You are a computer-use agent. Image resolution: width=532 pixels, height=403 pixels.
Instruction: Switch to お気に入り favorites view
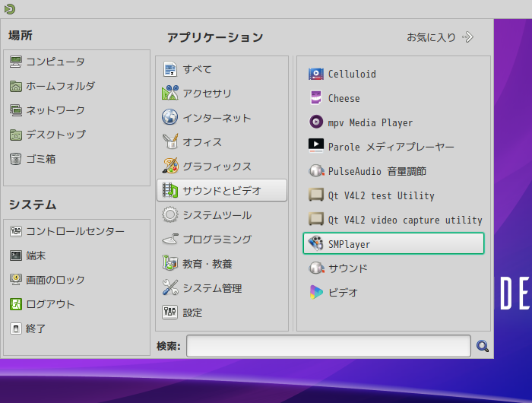(x=440, y=37)
